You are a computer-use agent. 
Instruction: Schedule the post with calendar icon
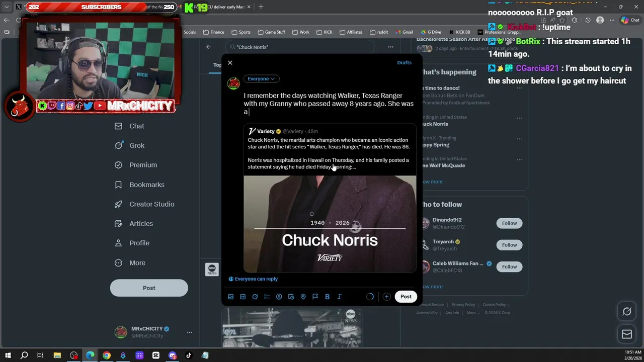point(291,297)
